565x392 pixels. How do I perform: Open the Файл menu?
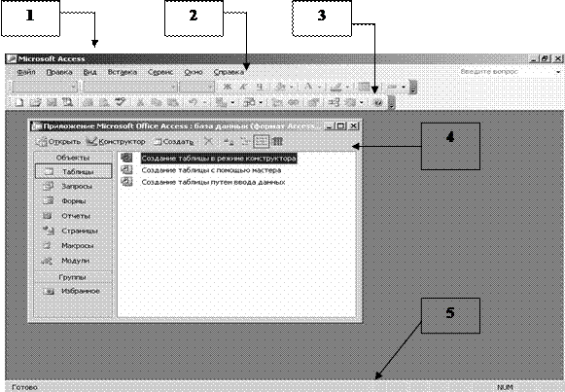click(26, 72)
